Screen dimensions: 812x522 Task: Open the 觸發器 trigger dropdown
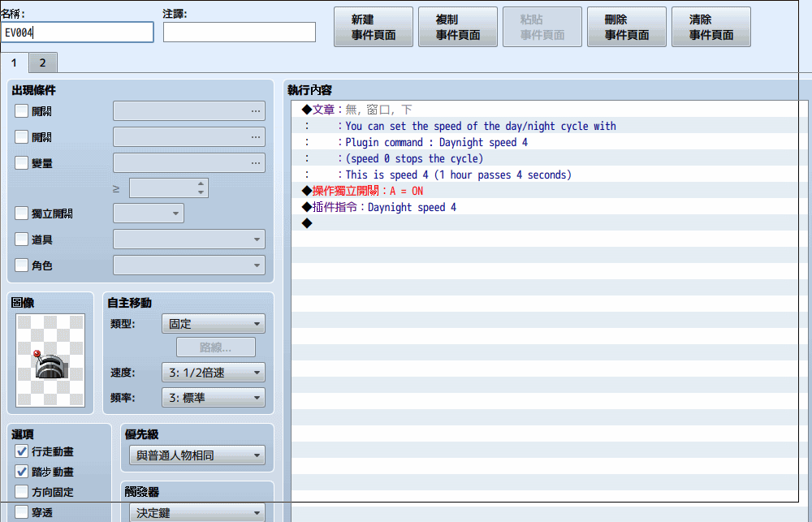point(197,512)
